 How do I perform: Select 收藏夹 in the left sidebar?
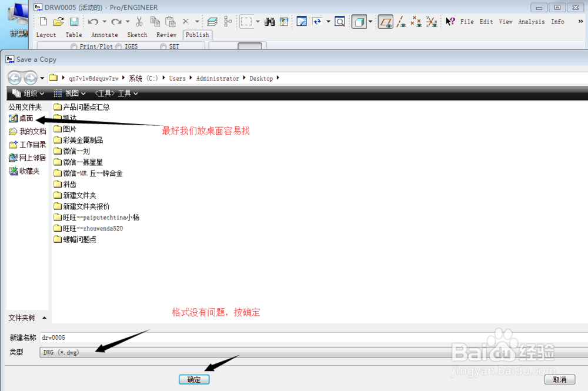pyautogui.click(x=27, y=171)
